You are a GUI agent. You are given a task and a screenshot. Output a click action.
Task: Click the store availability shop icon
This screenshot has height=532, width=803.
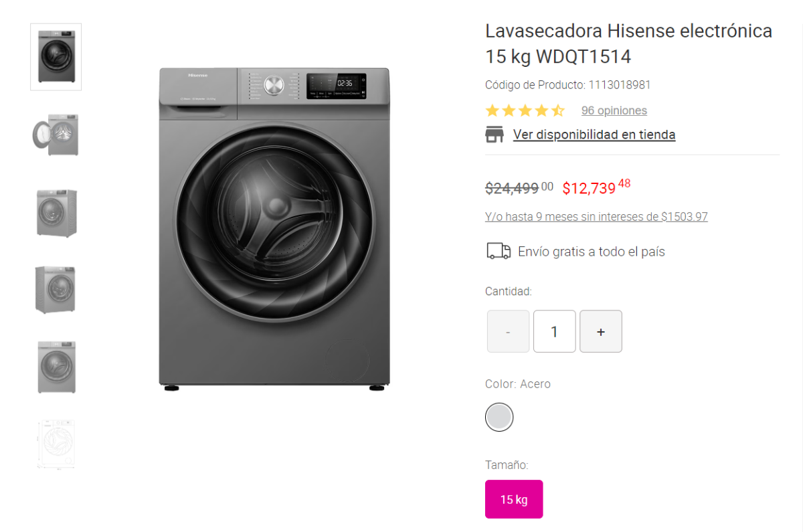(494, 134)
